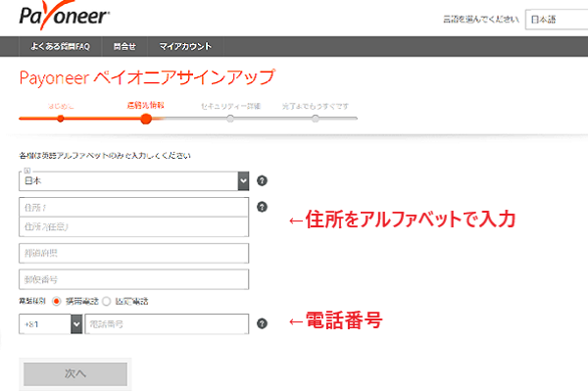The width and height of the screenshot is (588, 392).
Task: Click the セキュリティー詳細 step label
Action: [230, 106]
